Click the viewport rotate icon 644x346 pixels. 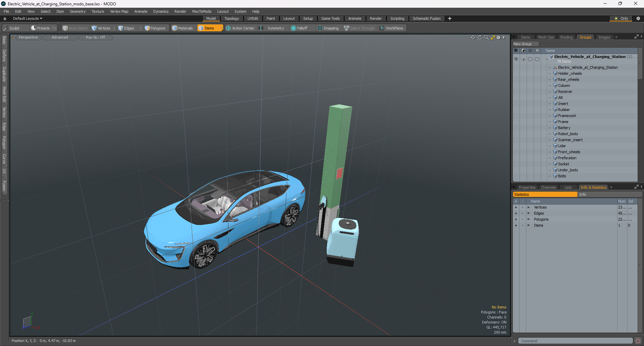[480, 38]
